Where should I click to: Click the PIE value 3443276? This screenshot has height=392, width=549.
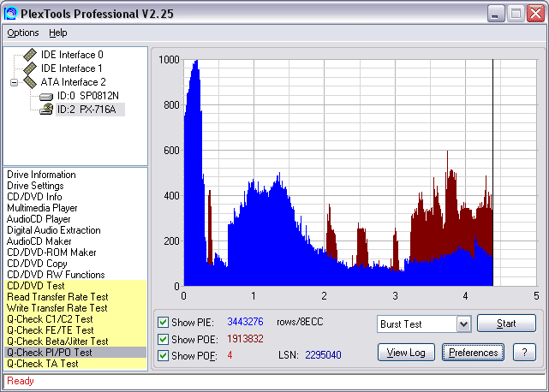coord(245,322)
